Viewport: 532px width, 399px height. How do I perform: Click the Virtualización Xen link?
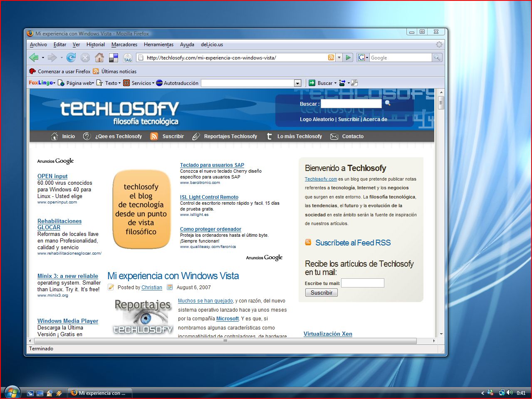pyautogui.click(x=328, y=334)
